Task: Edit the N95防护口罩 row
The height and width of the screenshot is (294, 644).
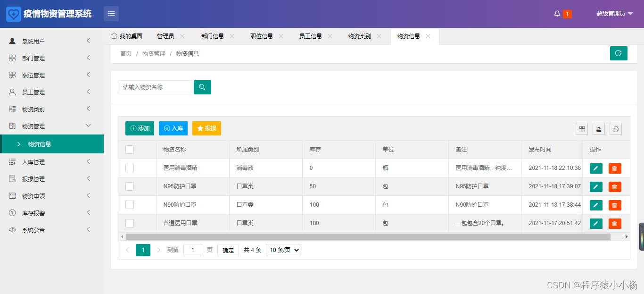Action: tap(596, 187)
